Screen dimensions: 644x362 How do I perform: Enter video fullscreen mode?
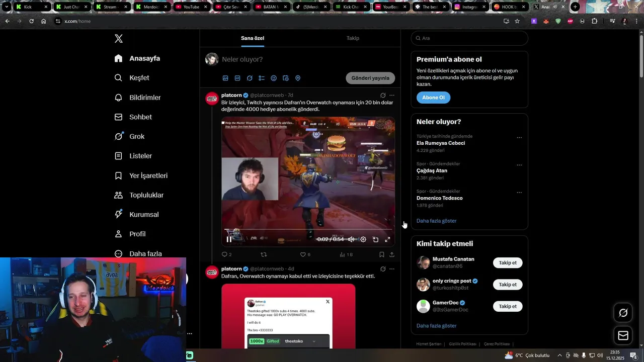(387, 239)
